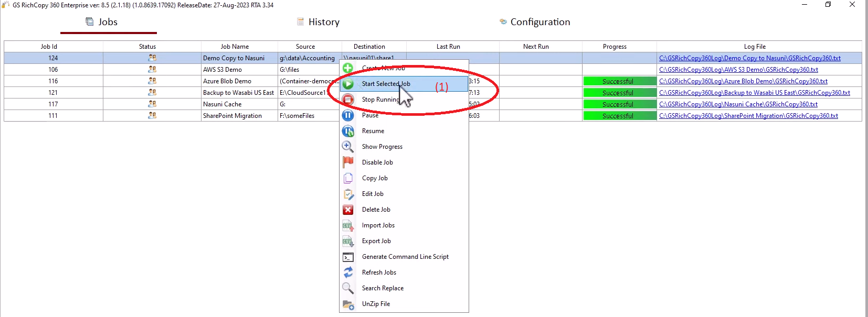This screenshot has height=317, width=868.
Task: Click the green Start Selected Job icon
Action: click(348, 84)
